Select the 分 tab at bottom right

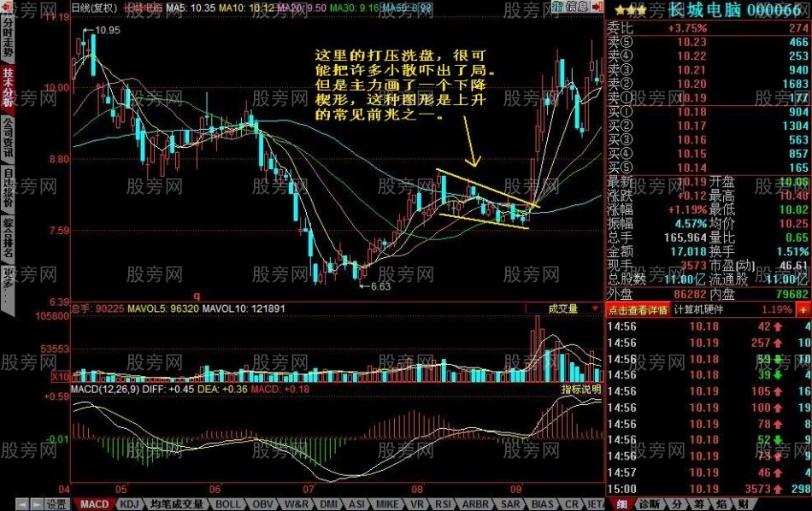[677, 504]
